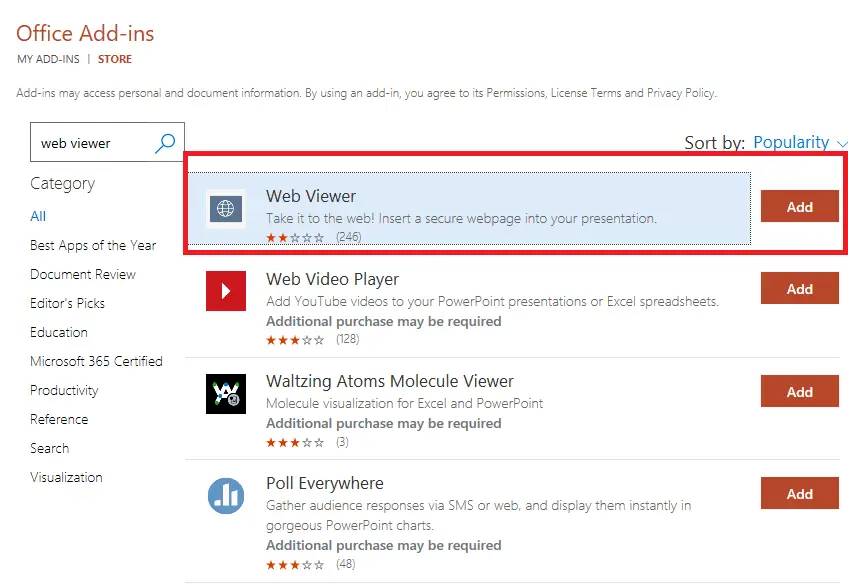Click Poll Everywhere's "Additional purchase" note
848x585 pixels.
click(383, 545)
